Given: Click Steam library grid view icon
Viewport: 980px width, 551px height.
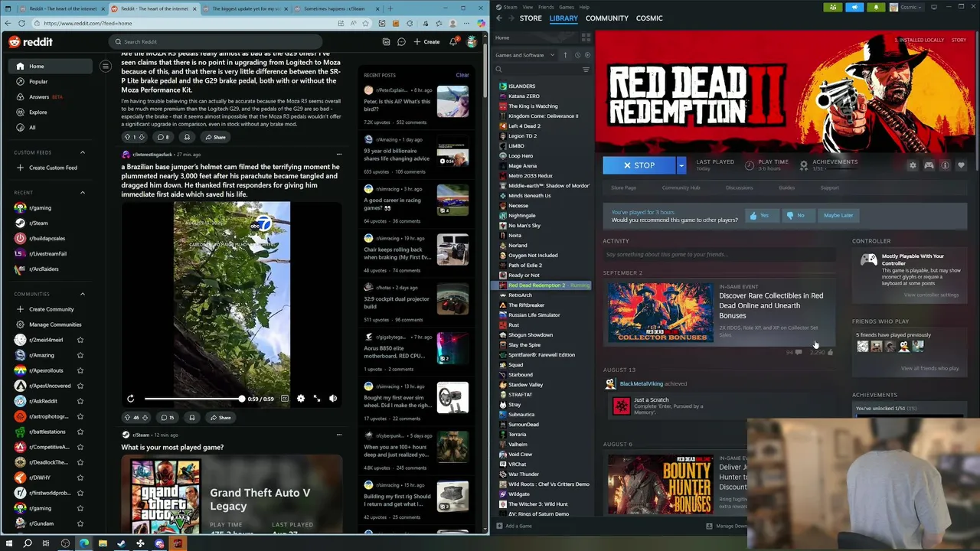Looking at the screenshot, I should (x=586, y=37).
